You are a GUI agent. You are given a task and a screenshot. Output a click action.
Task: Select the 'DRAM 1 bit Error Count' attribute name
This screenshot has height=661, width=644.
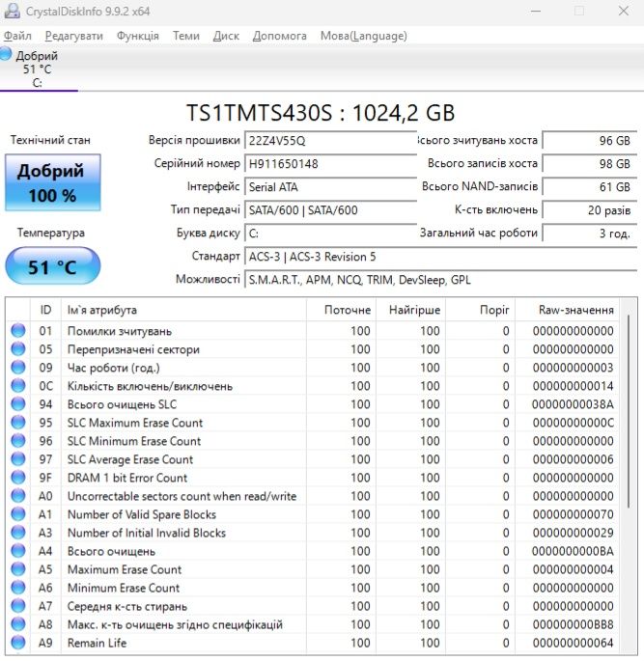(x=126, y=478)
